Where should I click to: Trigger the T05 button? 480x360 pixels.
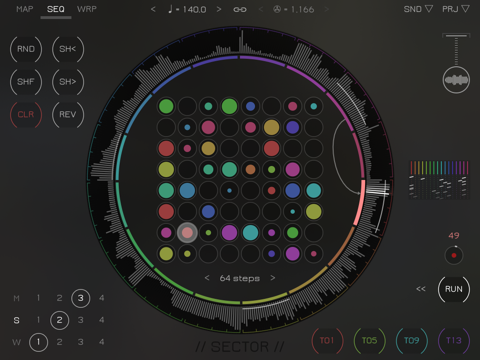pos(369,340)
